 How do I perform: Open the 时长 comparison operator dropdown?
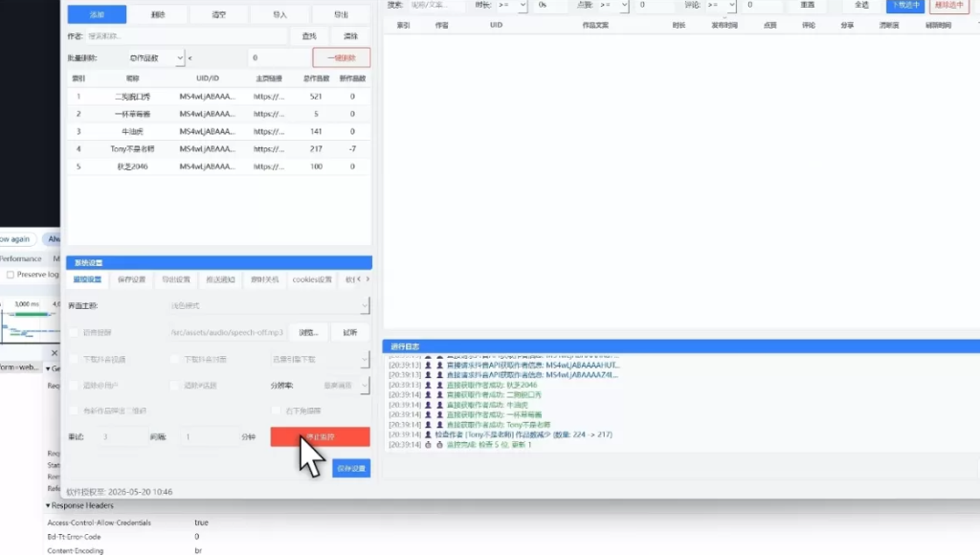(x=511, y=5)
